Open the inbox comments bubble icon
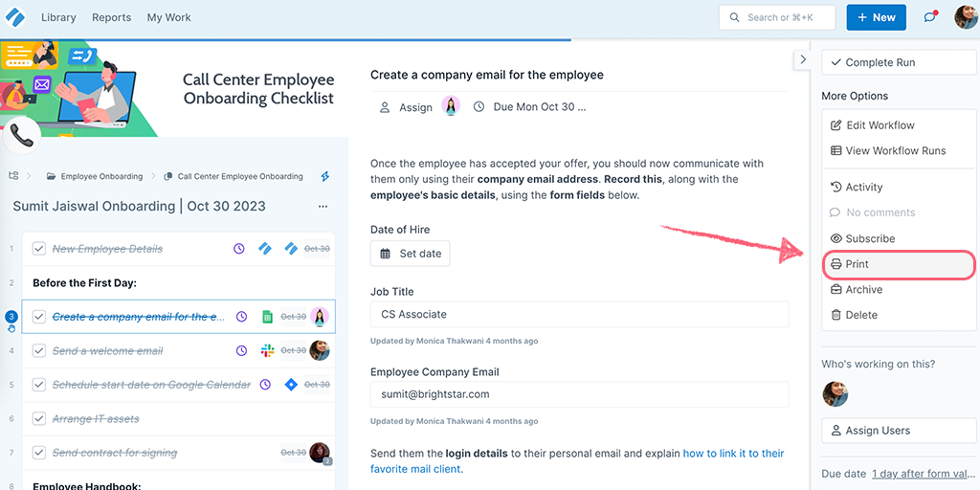980x490 pixels. 930,17
